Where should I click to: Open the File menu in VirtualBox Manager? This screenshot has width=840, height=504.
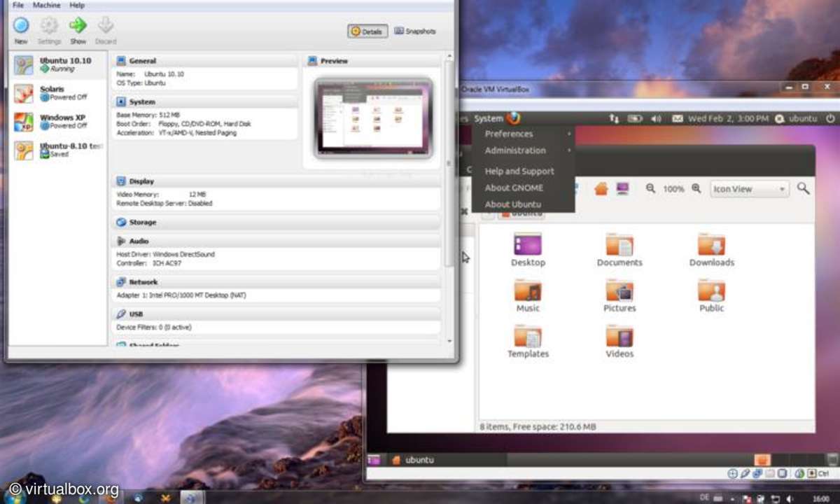pos(18,5)
